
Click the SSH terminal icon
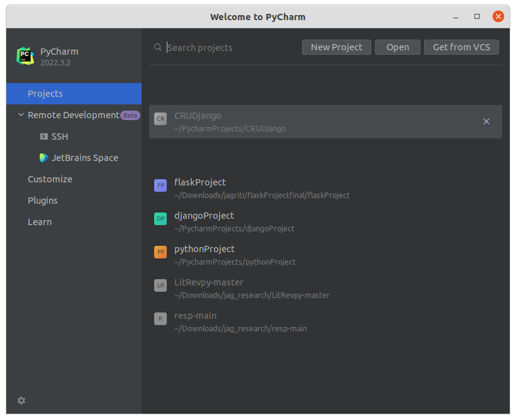(44, 136)
